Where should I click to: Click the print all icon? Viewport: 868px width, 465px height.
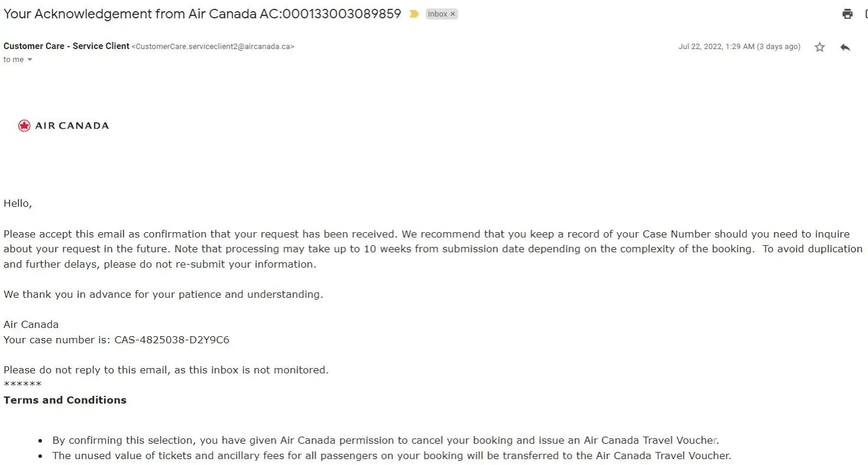[x=847, y=14]
